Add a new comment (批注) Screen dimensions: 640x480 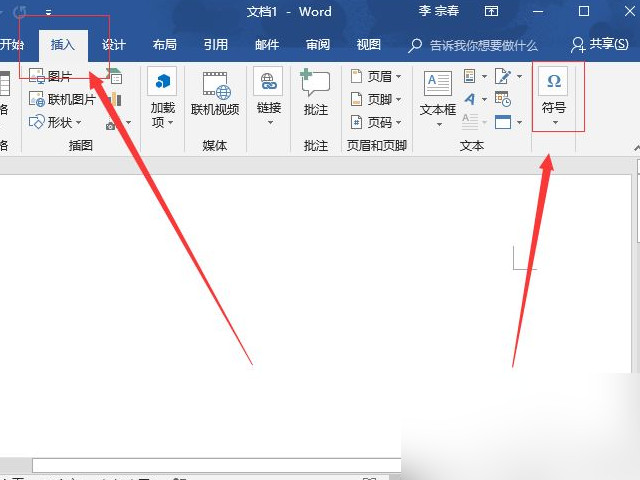point(315,93)
